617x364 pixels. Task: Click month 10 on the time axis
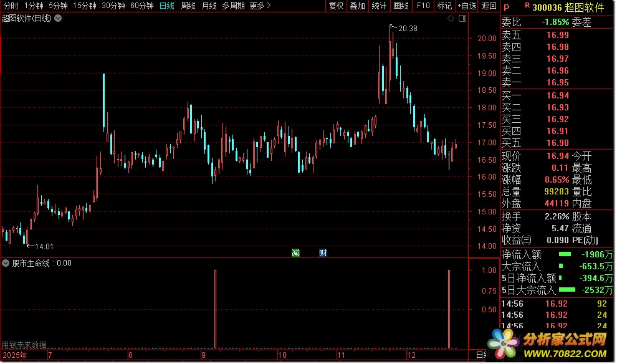pyautogui.click(x=282, y=355)
